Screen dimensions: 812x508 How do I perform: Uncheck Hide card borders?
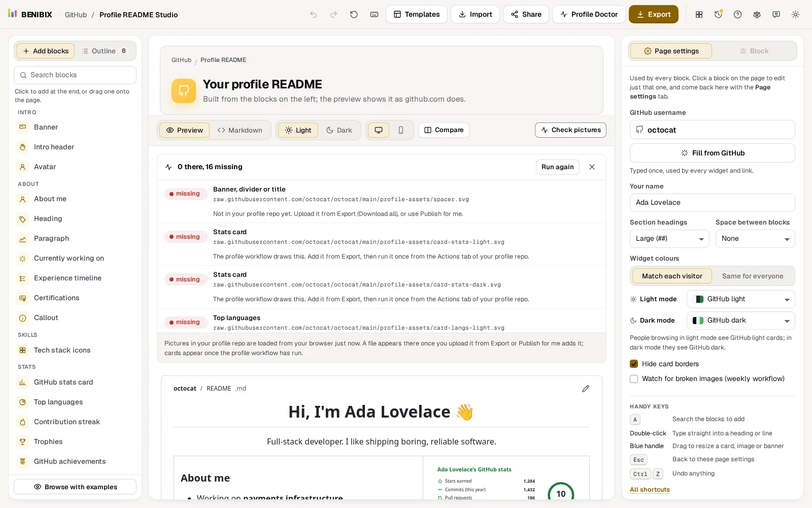tap(634, 364)
